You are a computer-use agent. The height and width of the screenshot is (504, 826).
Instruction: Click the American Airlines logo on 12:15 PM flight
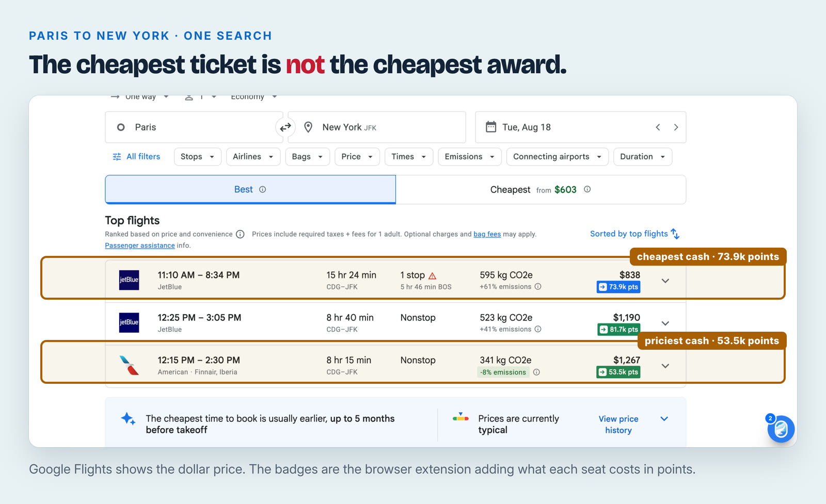click(x=129, y=365)
